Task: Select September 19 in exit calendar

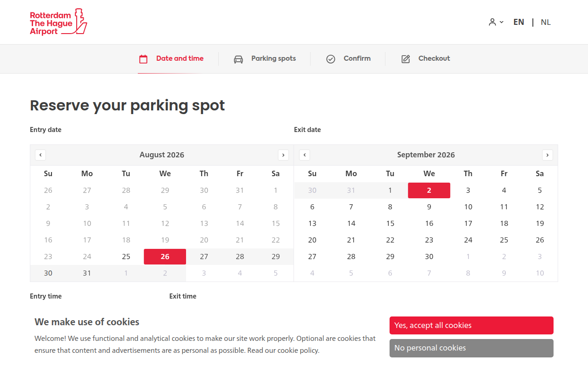Action: [x=540, y=224]
